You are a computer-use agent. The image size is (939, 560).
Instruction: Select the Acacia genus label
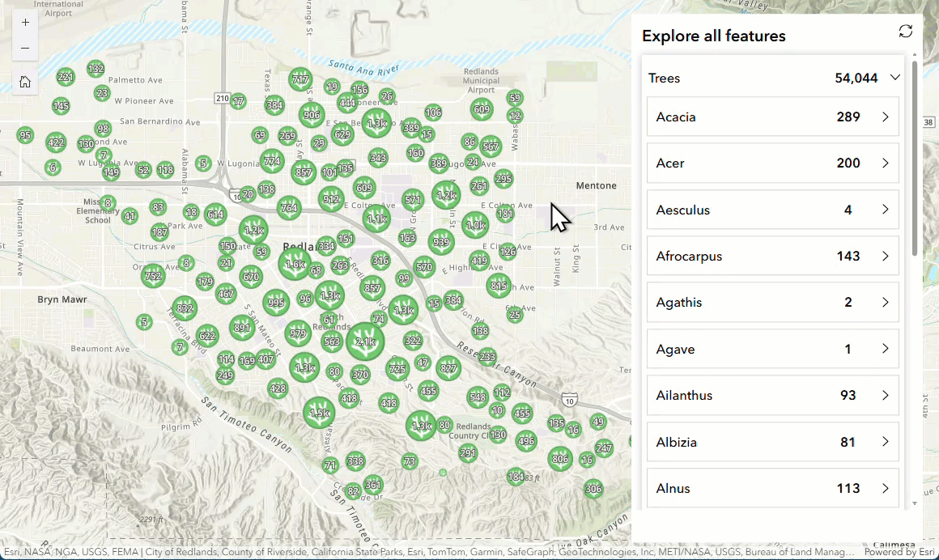(675, 117)
